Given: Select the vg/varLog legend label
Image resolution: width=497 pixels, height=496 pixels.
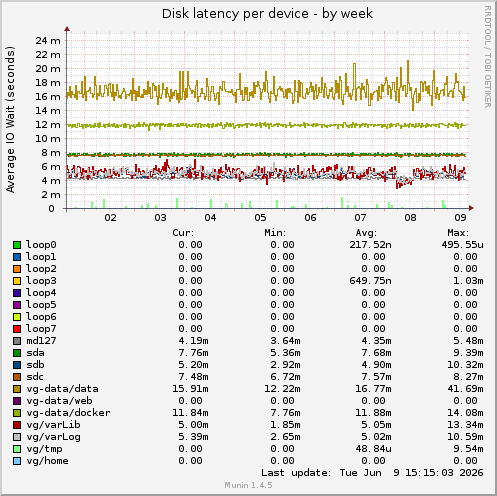Looking at the screenshot, I should (53, 437).
